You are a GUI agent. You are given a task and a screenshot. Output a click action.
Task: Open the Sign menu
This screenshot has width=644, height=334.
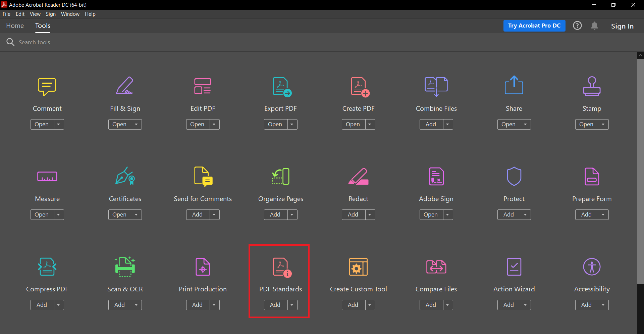click(51, 14)
